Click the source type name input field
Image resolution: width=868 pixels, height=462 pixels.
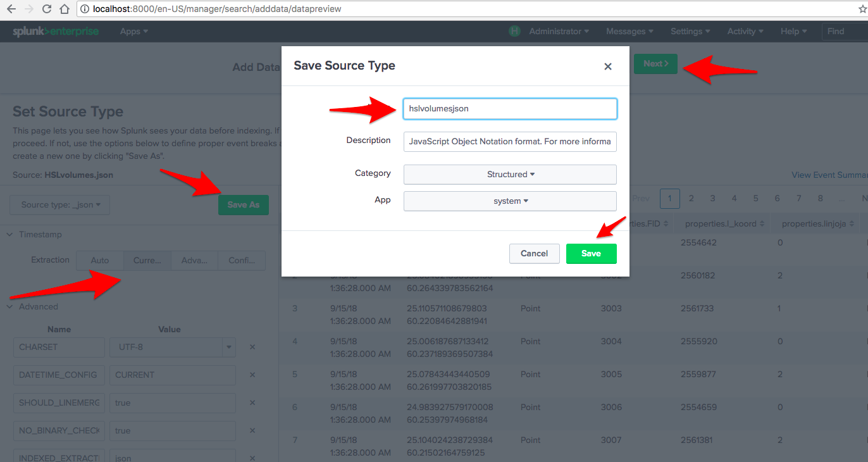tap(510, 108)
